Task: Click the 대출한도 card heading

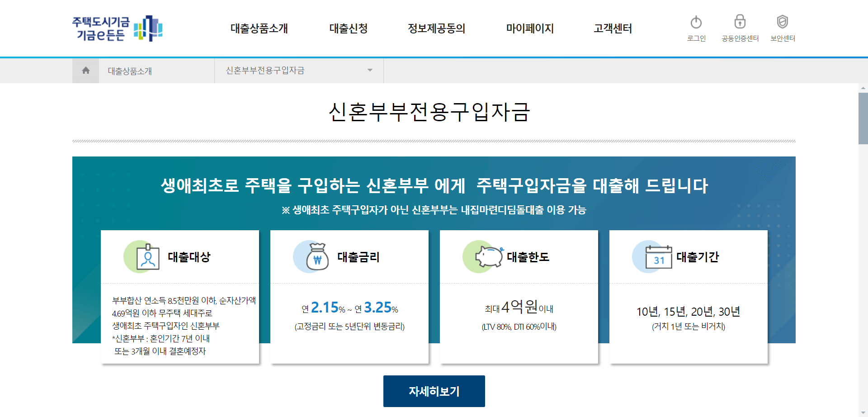Action: pos(528,257)
